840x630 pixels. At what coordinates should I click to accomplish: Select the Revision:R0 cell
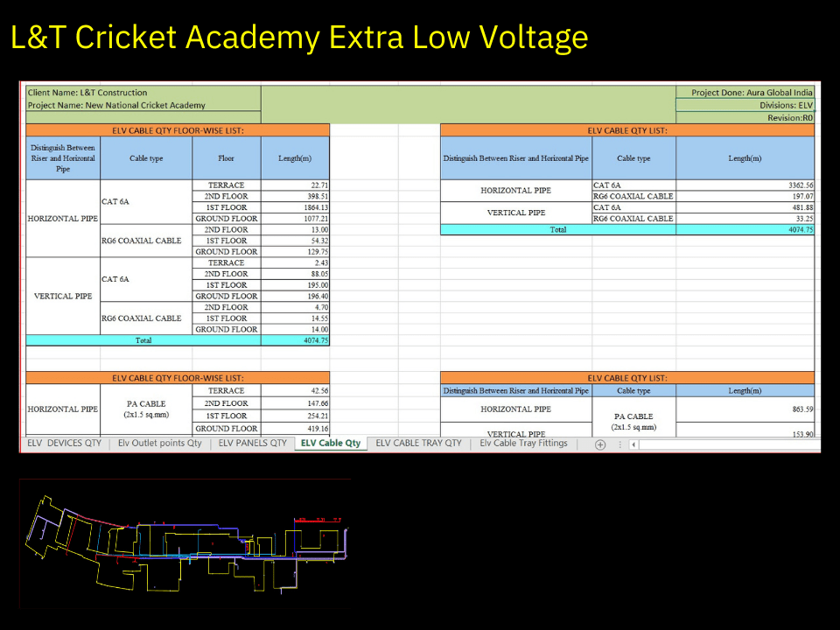[745, 118]
